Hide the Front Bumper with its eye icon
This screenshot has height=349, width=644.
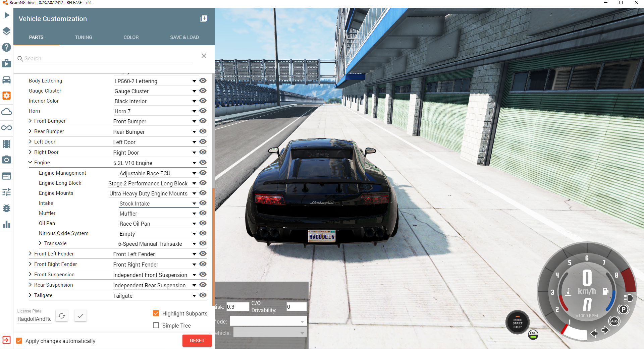203,121
